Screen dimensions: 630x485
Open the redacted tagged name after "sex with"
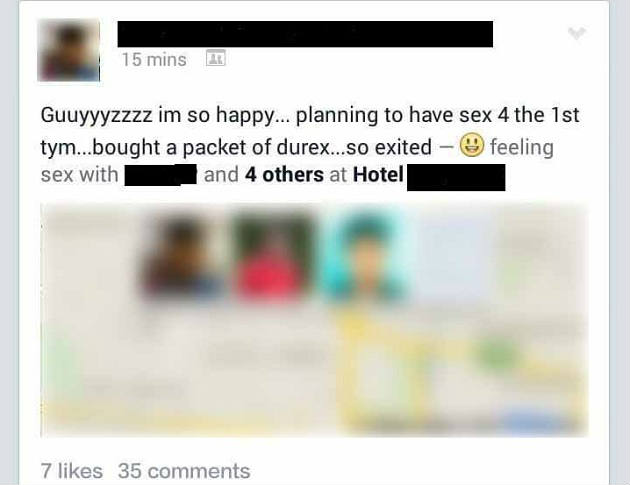[x=160, y=175]
